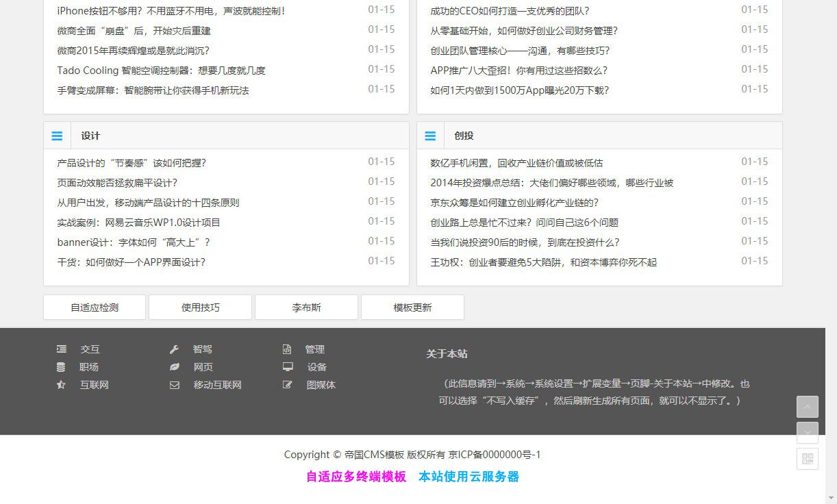
Task: Click the pencil edit icon beside 图媒体
Action: pyautogui.click(x=287, y=385)
